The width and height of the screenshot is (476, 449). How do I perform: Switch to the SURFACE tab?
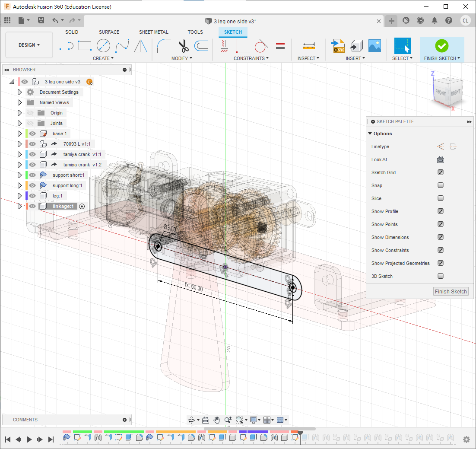pos(109,32)
